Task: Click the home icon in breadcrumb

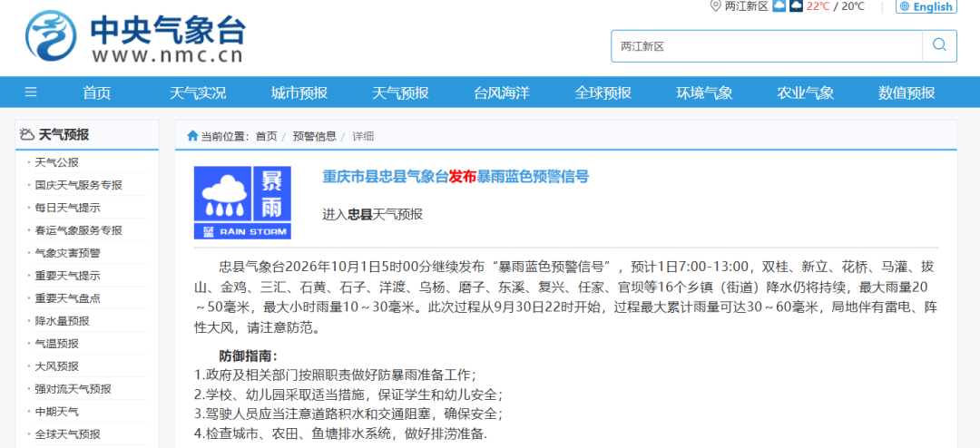Action: tap(192, 136)
